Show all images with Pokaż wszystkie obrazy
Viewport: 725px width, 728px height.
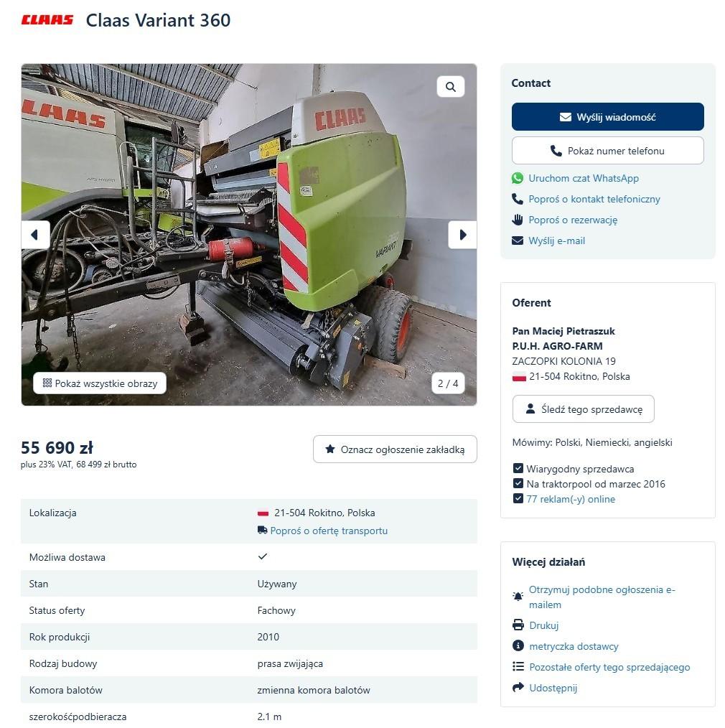(100, 383)
